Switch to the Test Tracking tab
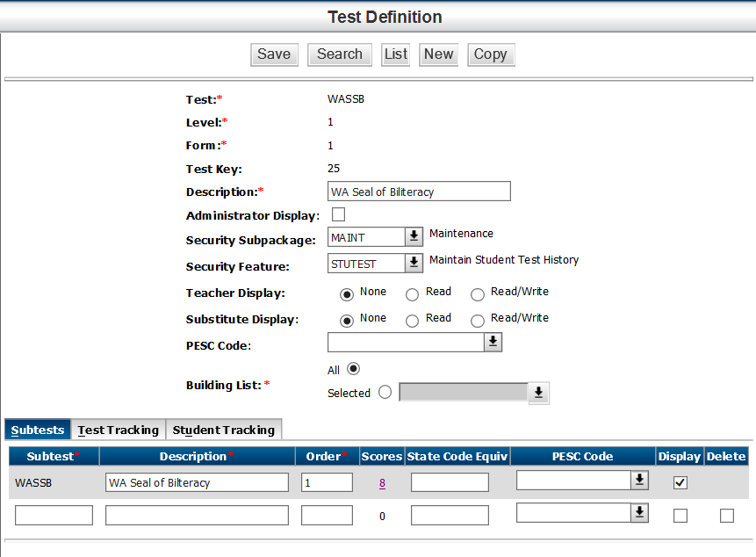 point(119,430)
